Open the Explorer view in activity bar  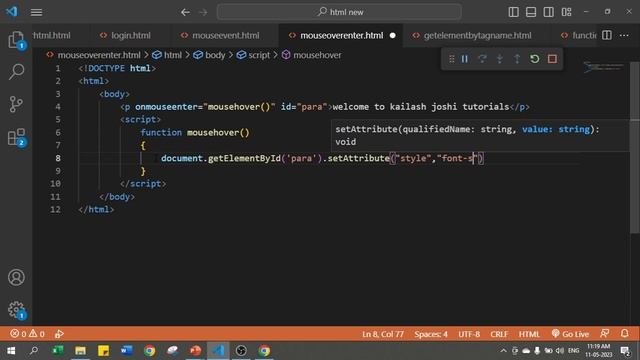coord(16,40)
